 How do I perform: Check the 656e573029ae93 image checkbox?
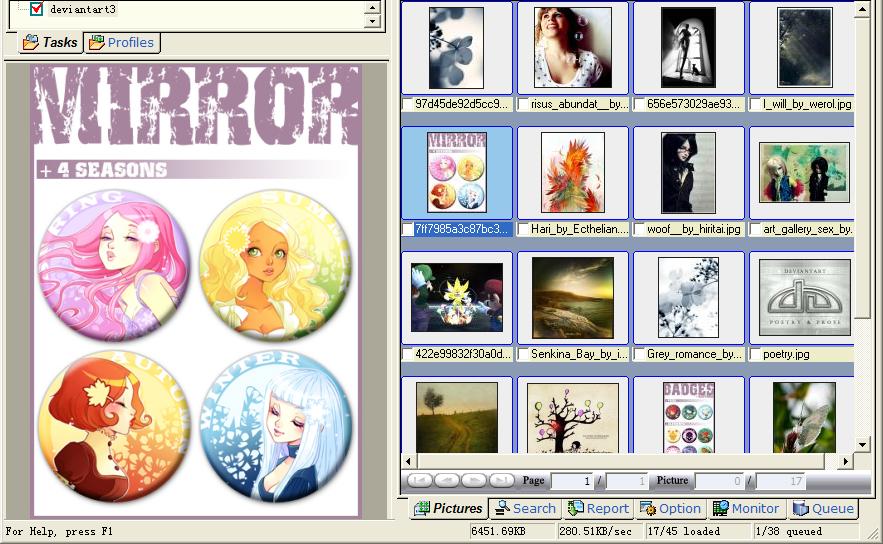pyautogui.click(x=640, y=104)
